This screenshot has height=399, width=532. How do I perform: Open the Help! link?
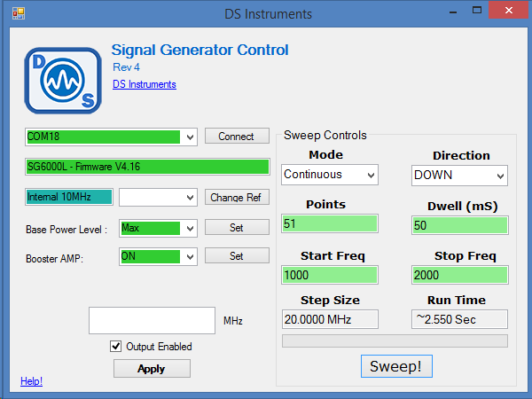point(31,381)
